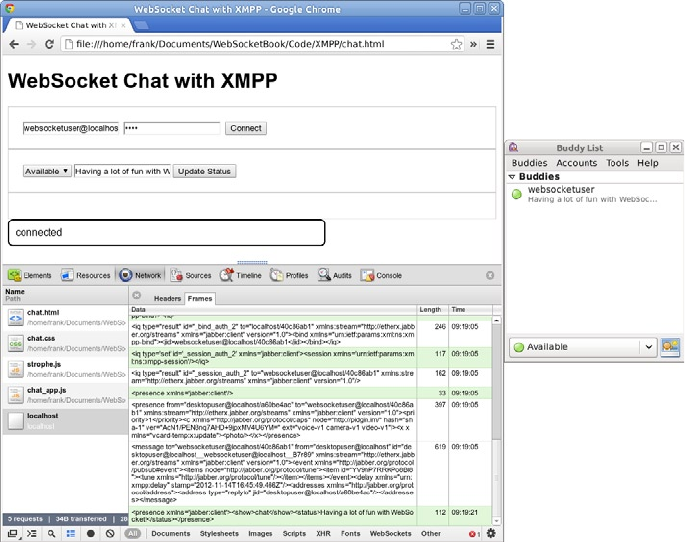Collapse the Buddies group in Buddy List

(512, 176)
